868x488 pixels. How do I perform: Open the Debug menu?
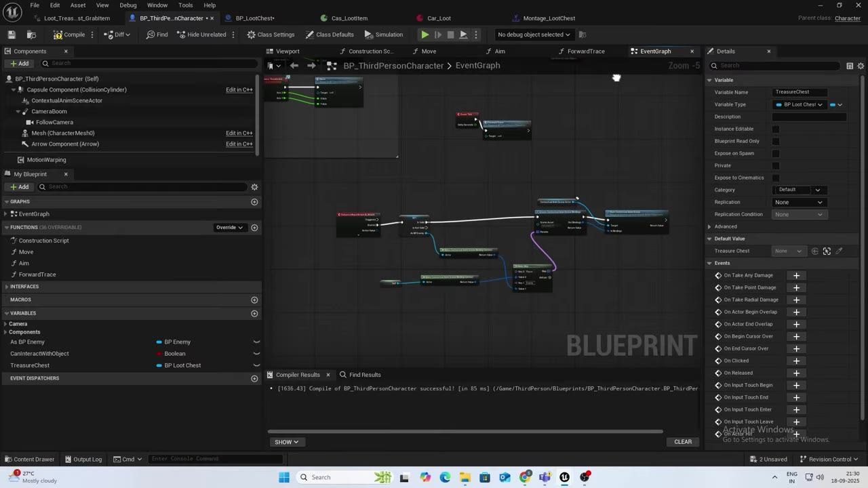click(x=128, y=5)
